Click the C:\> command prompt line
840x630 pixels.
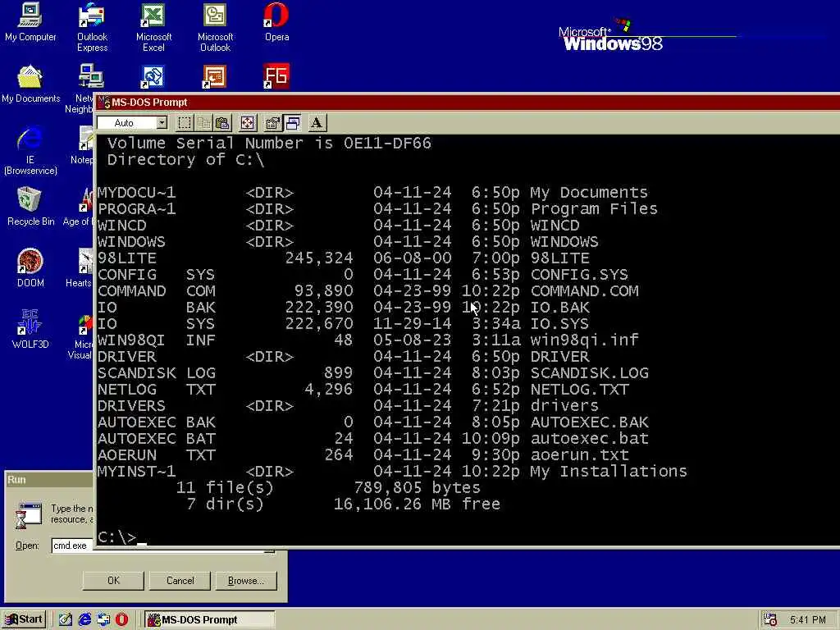[122, 536]
